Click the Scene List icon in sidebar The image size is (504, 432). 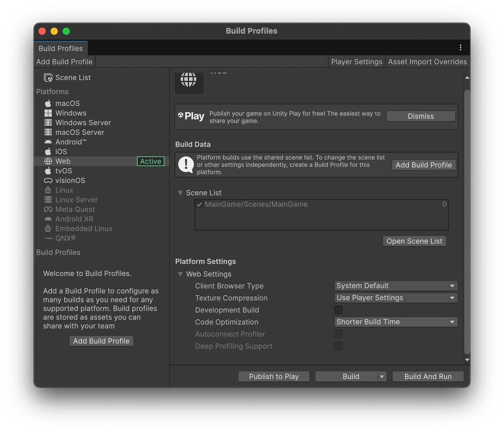[48, 78]
